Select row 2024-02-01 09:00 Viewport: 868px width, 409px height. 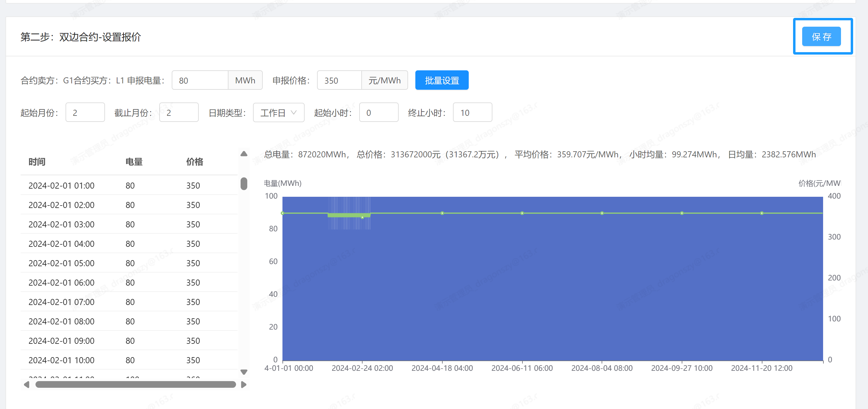tap(129, 341)
